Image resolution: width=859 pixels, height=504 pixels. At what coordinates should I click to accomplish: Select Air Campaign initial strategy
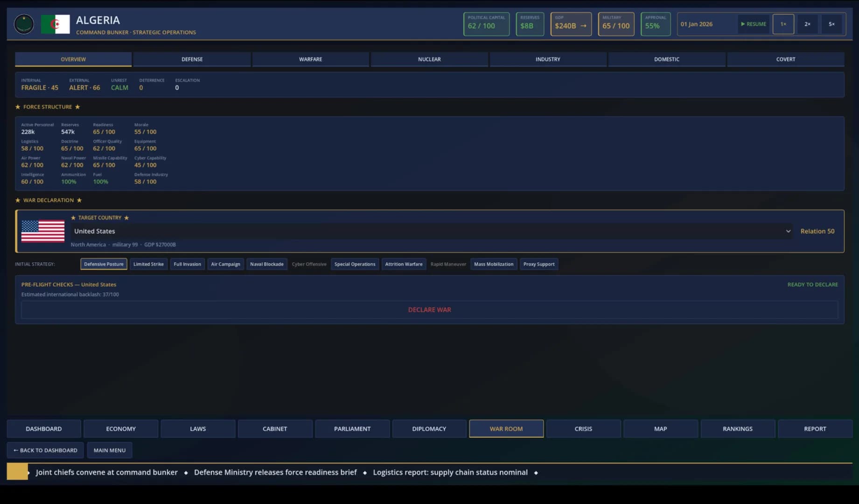(x=225, y=264)
